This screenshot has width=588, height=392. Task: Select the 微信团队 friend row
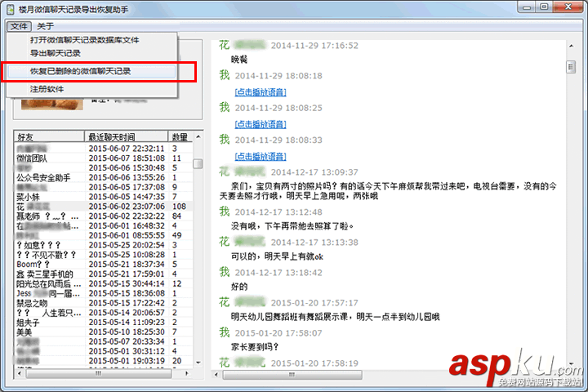pyautogui.click(x=103, y=158)
